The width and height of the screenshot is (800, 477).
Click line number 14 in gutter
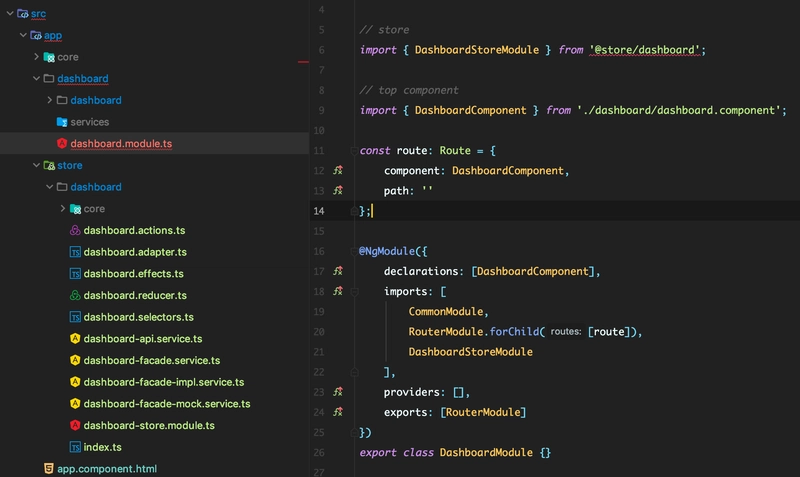click(319, 211)
